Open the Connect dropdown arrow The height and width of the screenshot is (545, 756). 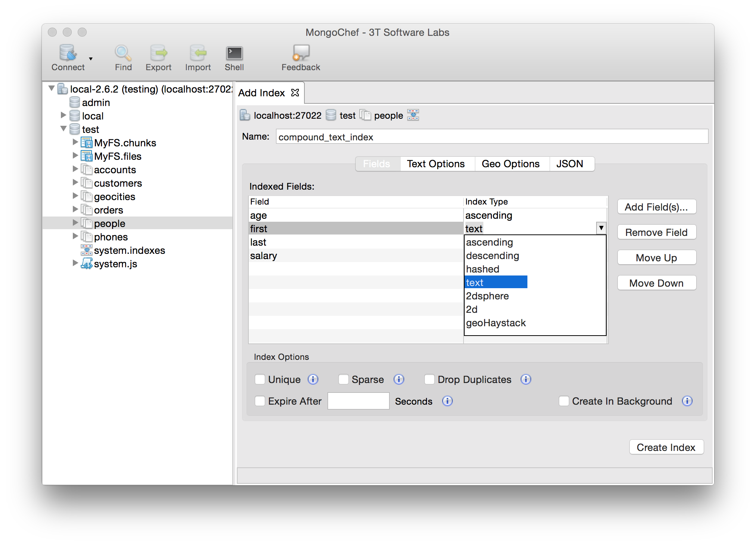(x=91, y=59)
